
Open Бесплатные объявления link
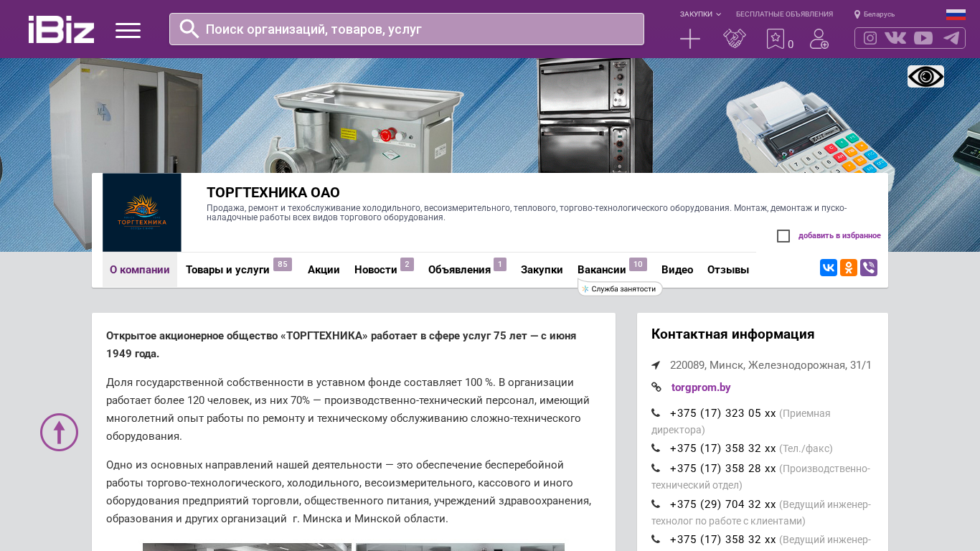(x=784, y=14)
